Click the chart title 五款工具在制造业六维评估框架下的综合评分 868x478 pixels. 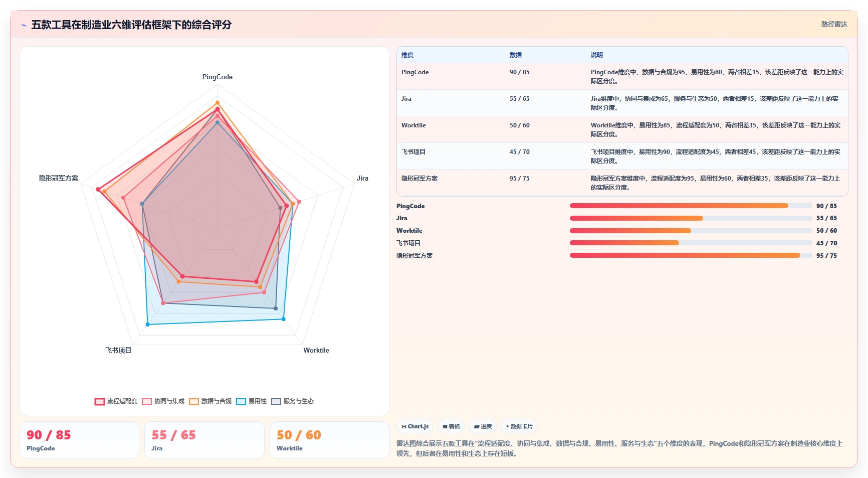(x=131, y=25)
